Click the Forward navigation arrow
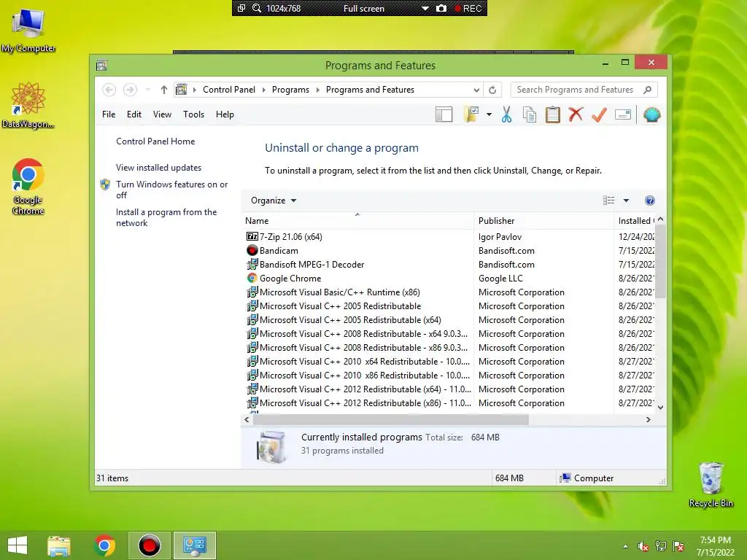This screenshot has width=747, height=560. pyautogui.click(x=130, y=90)
